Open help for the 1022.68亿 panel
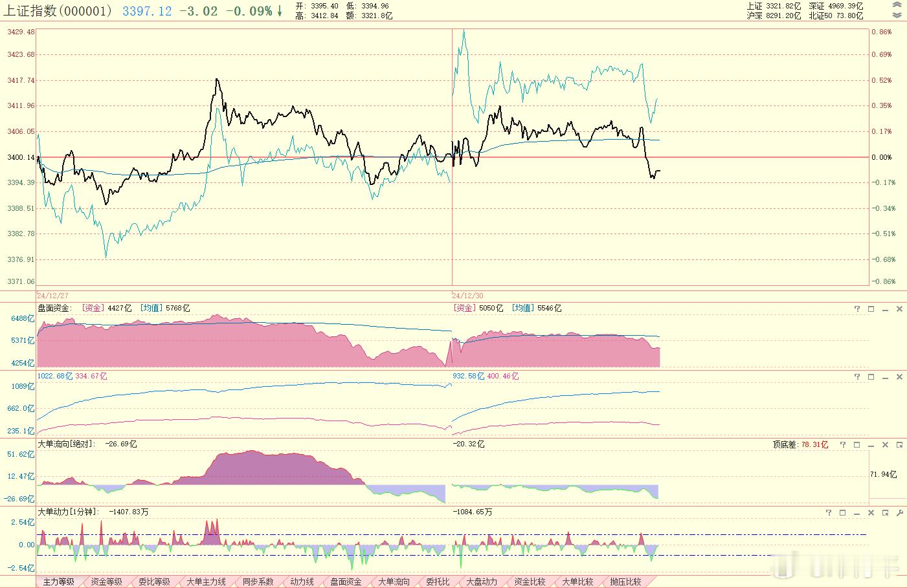The image size is (907, 588). point(857,376)
